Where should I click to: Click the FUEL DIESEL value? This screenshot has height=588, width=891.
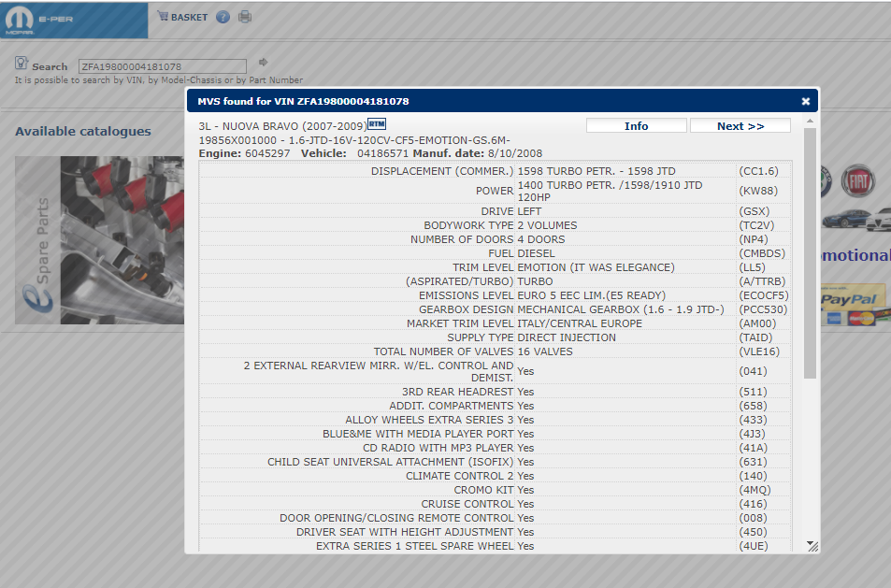[x=536, y=253]
